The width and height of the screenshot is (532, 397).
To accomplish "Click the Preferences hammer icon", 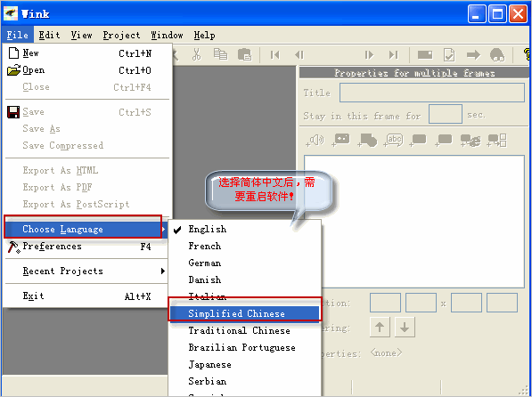I will pos(13,247).
